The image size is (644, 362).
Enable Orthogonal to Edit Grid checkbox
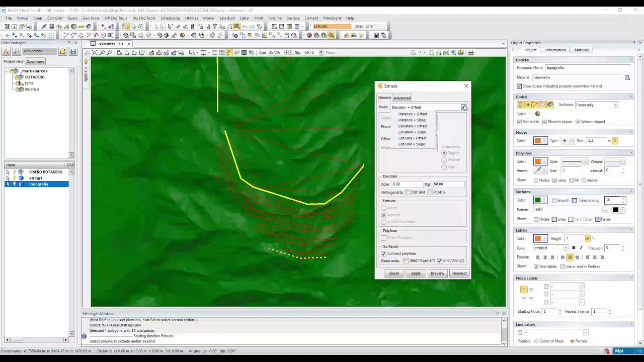click(x=408, y=192)
